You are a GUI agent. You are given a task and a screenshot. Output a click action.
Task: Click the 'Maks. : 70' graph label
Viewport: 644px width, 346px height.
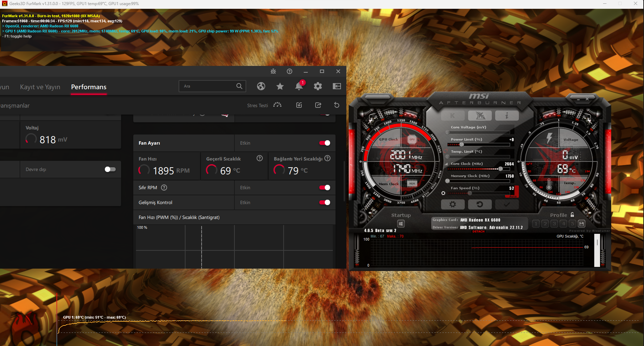click(x=395, y=237)
